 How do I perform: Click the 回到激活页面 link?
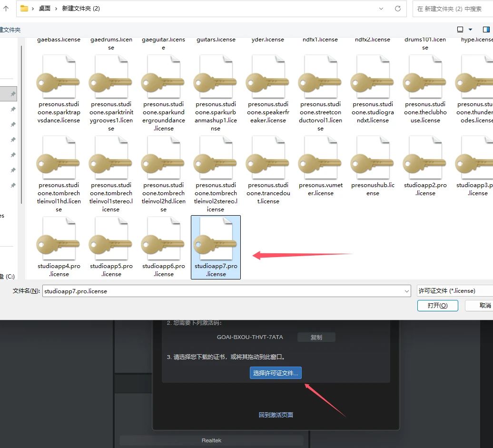(x=276, y=415)
